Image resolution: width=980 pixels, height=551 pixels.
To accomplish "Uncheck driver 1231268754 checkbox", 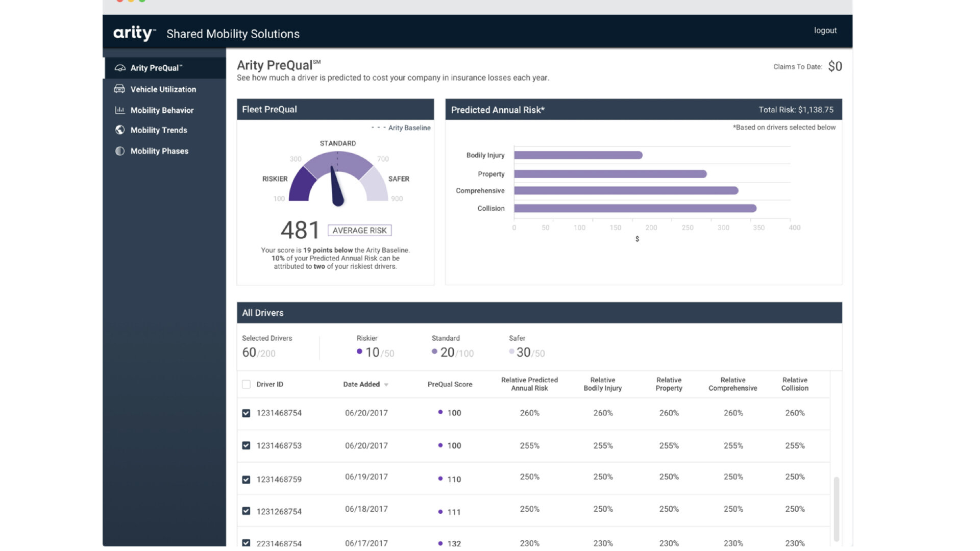I will coord(246,511).
